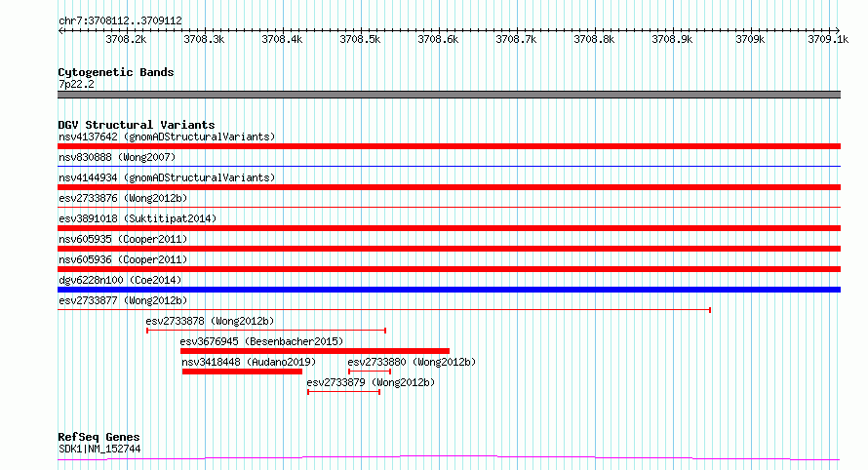Image resolution: width=868 pixels, height=470 pixels.
Task: Click the 3709k ruler tick label
Action: 750,39
